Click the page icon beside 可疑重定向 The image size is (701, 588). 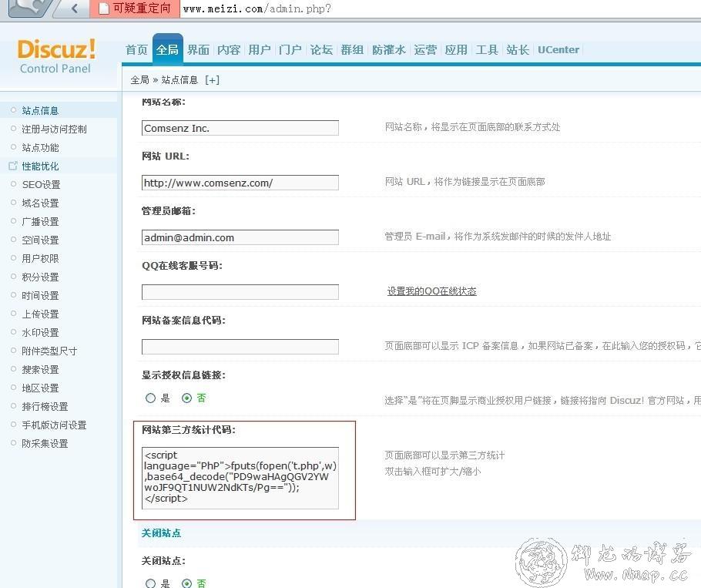[x=104, y=8]
